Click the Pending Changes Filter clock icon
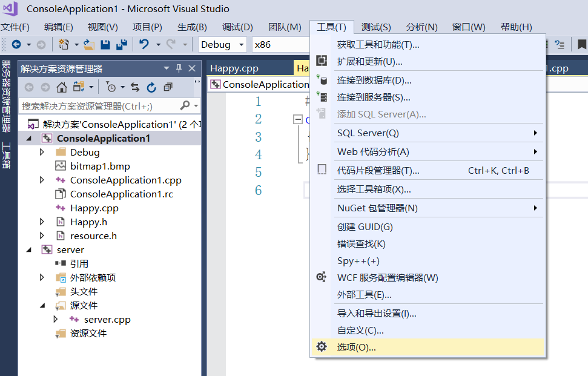The height and width of the screenshot is (376, 588). tap(111, 87)
